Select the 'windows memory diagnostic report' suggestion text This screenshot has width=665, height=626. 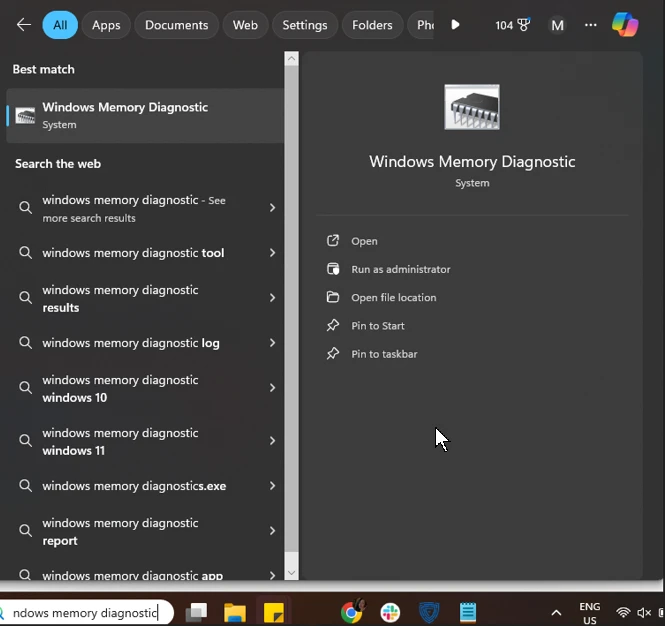pos(120,531)
